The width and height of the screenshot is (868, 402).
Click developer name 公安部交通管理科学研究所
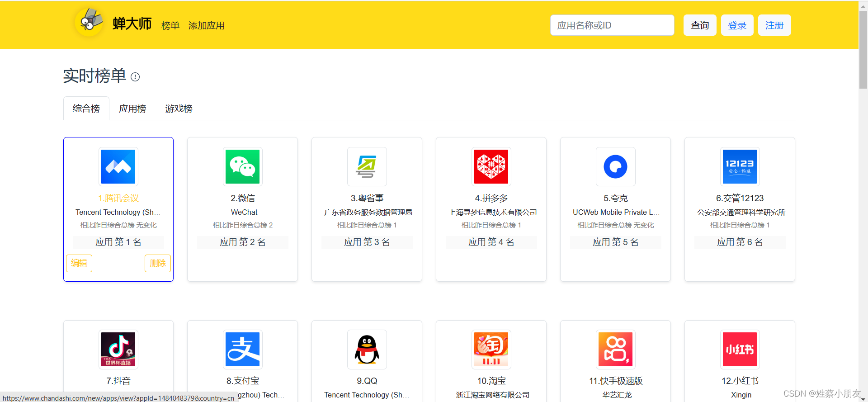(x=741, y=212)
